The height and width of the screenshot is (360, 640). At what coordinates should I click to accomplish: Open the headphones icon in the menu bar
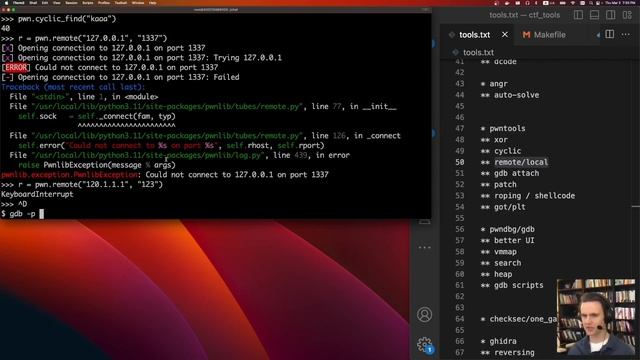(527, 3)
